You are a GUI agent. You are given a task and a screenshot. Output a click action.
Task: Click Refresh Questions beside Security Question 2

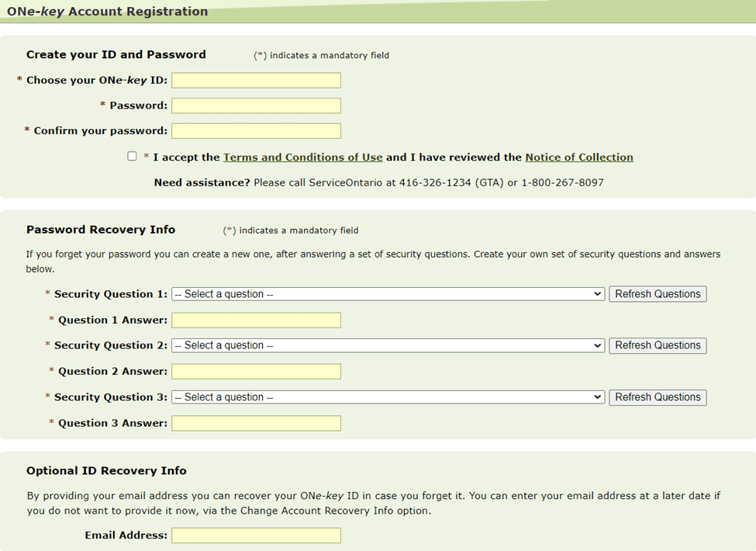point(658,345)
